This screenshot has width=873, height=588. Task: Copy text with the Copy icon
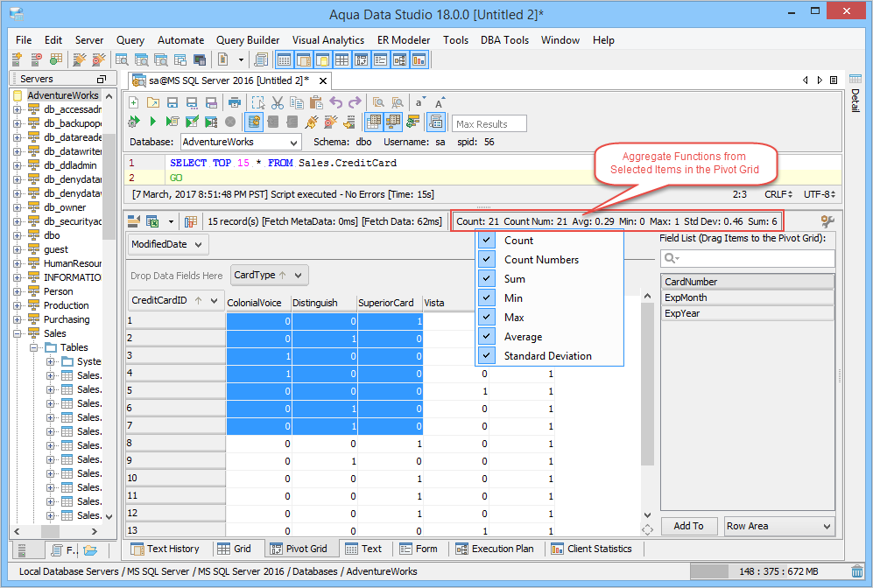297,103
